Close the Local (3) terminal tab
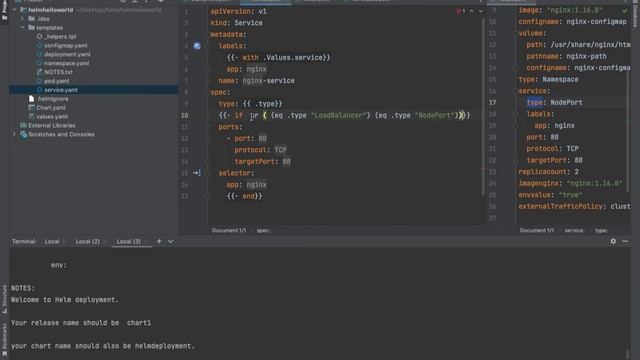The image size is (640, 360). click(146, 242)
